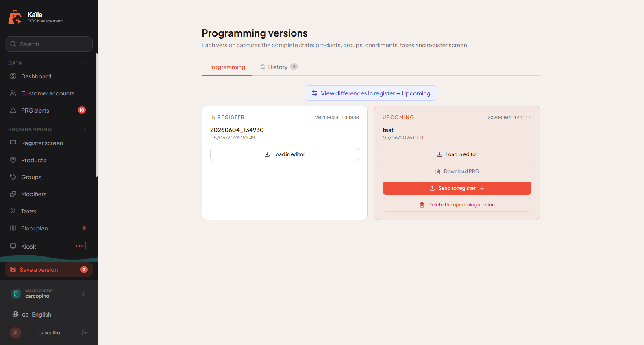Click the Modifiers puzzle icon
The height and width of the screenshot is (345, 644).
pyautogui.click(x=13, y=194)
